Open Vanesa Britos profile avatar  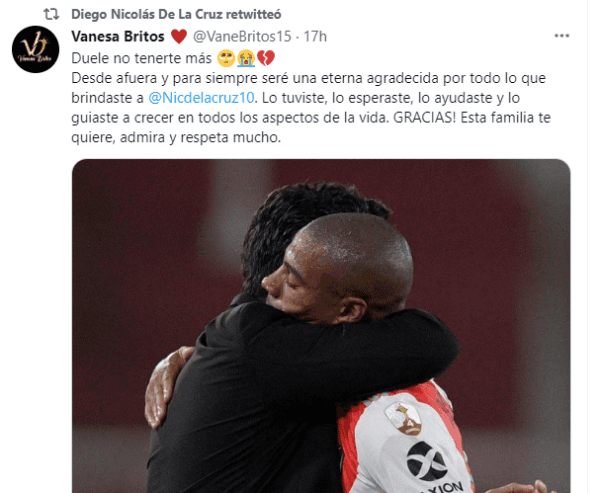[36, 49]
